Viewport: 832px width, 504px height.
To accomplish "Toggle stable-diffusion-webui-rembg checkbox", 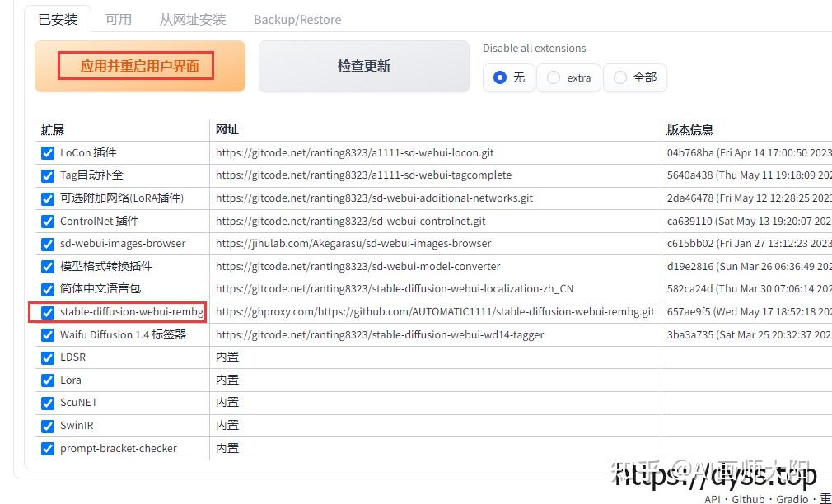I will pos(48,312).
